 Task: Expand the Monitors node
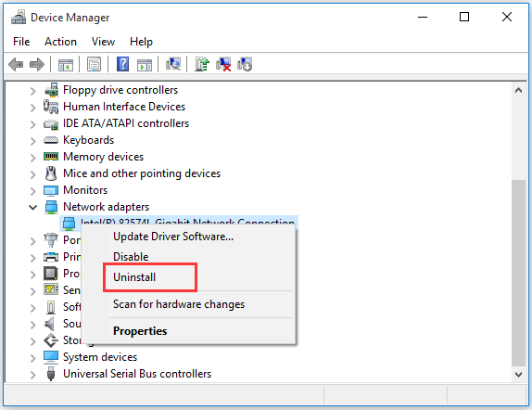(32, 191)
